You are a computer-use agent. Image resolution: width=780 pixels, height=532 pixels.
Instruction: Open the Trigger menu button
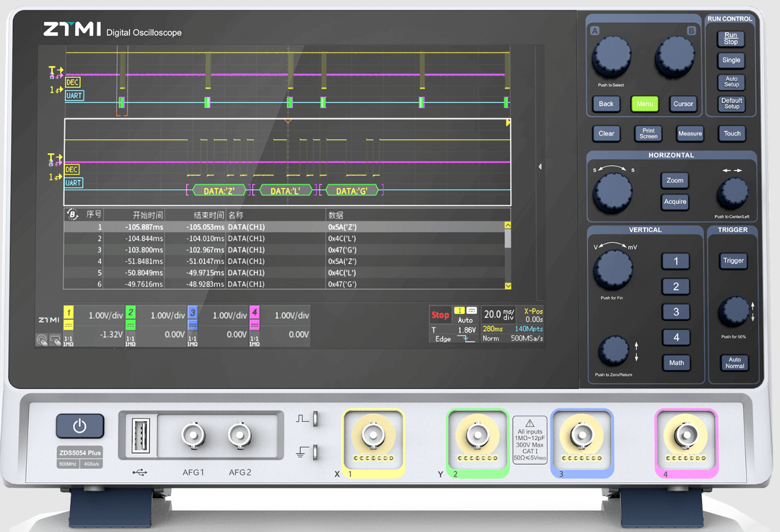pyautogui.click(x=733, y=261)
